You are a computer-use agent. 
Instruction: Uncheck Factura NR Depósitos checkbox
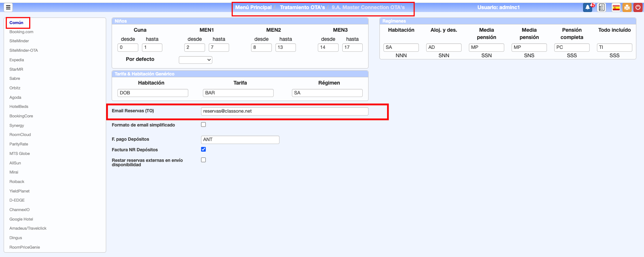click(x=204, y=149)
